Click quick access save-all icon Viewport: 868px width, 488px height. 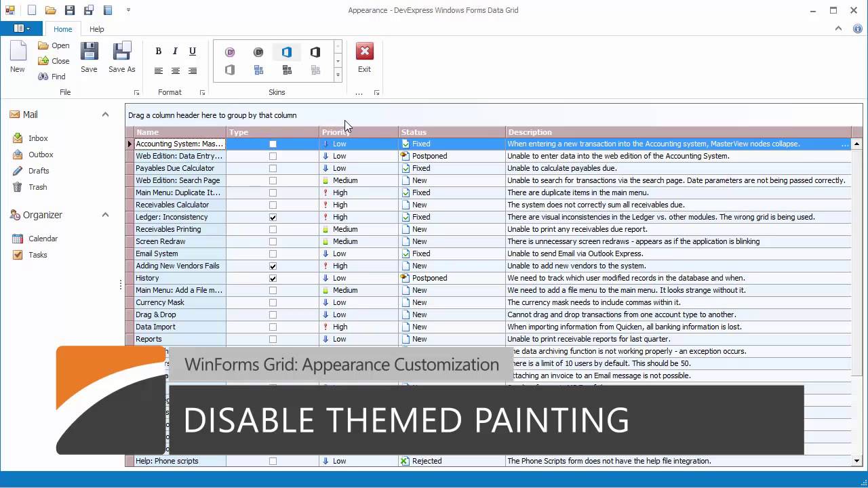point(89,10)
